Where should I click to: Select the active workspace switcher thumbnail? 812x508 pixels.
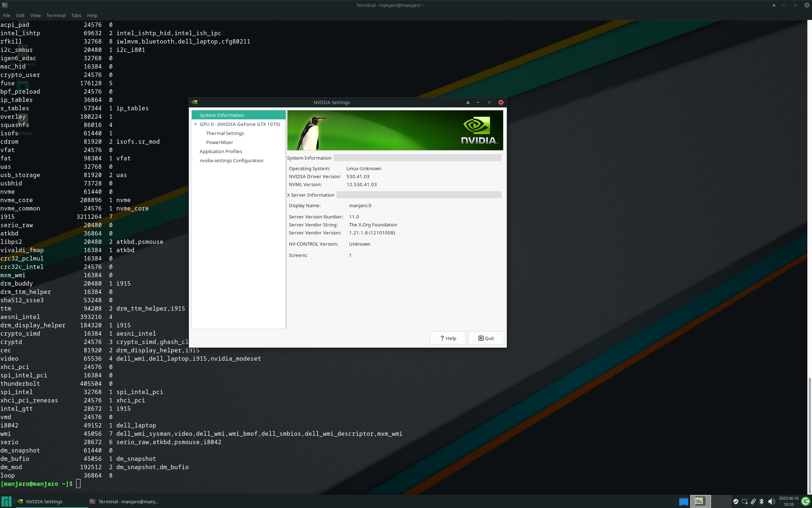click(700, 501)
